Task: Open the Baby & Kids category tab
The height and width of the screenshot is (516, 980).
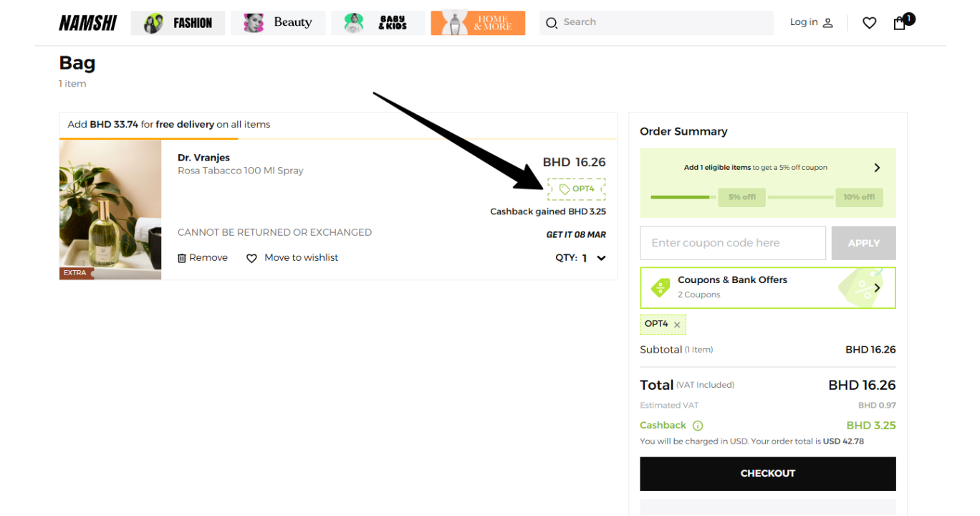Action: tap(378, 23)
